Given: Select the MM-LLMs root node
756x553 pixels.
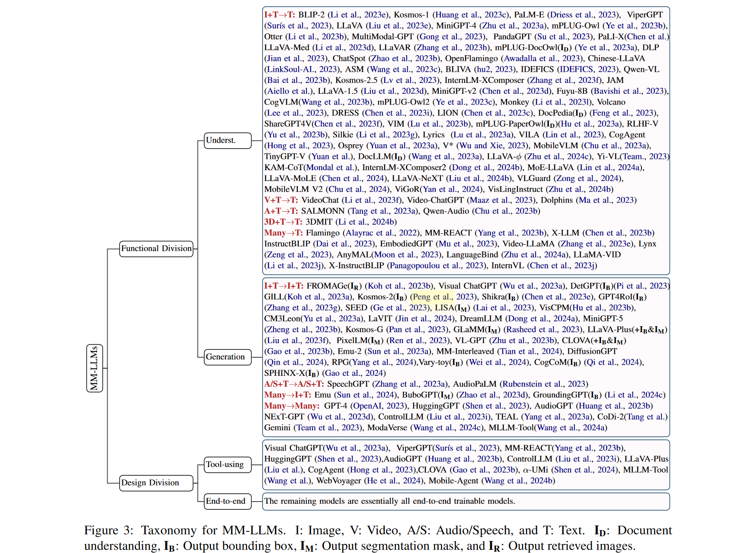Looking at the screenshot, I should pos(94,368).
